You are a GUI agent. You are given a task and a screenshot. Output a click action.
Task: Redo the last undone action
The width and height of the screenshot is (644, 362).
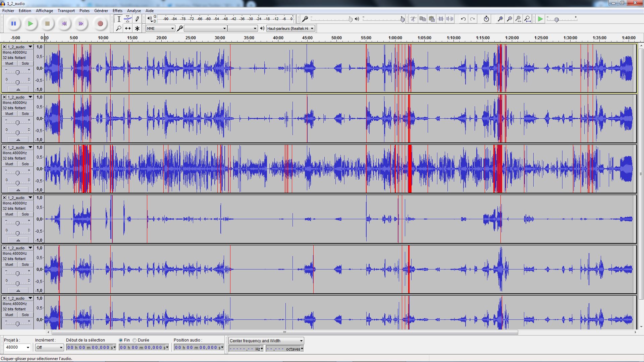pyautogui.click(x=472, y=19)
